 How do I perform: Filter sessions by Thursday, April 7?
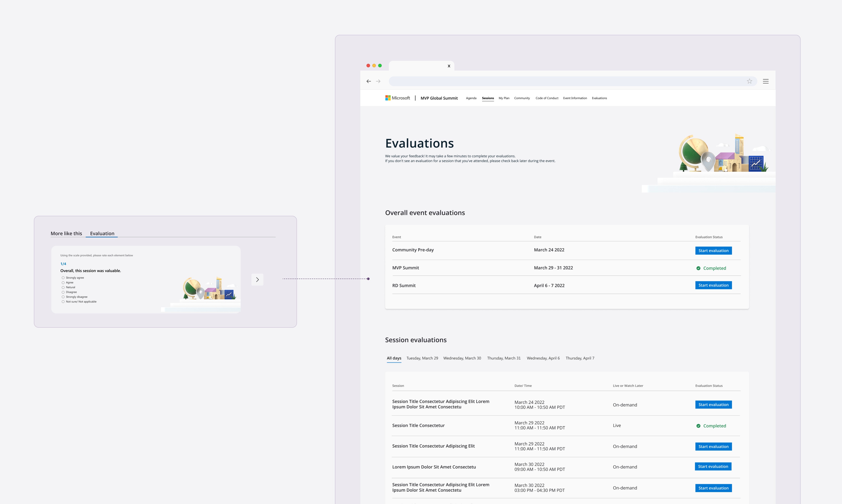580,358
